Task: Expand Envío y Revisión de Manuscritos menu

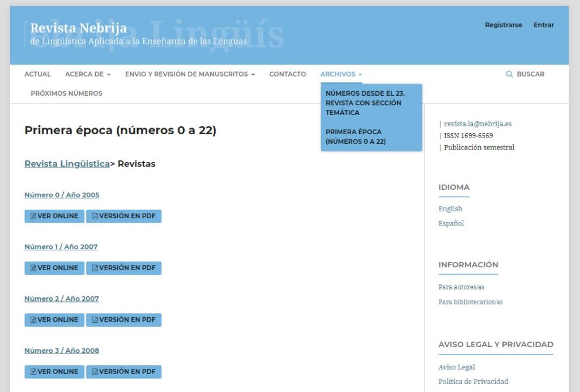Action: 190,74
